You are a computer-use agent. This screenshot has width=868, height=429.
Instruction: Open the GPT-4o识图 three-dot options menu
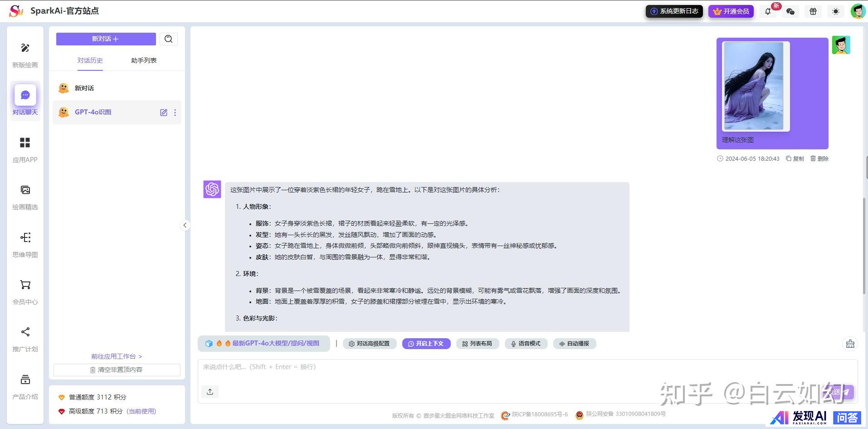click(x=175, y=113)
